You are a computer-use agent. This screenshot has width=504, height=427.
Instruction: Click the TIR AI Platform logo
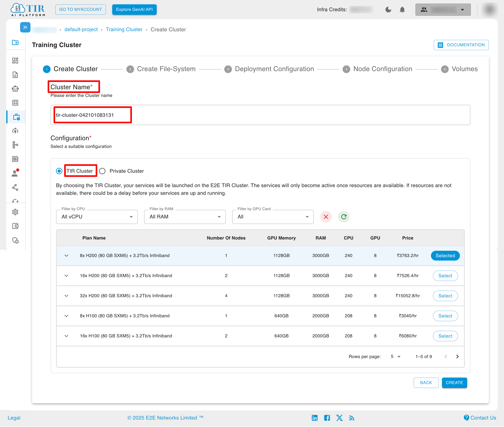(28, 10)
